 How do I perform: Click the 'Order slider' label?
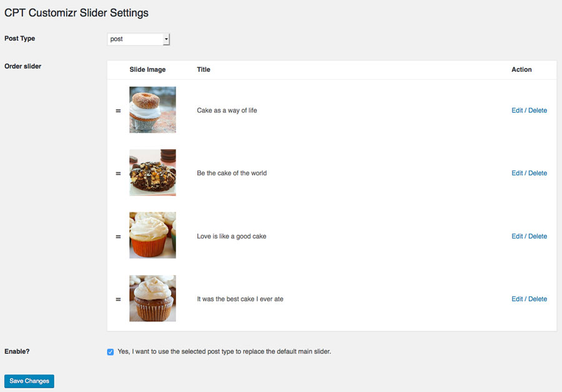22,66
